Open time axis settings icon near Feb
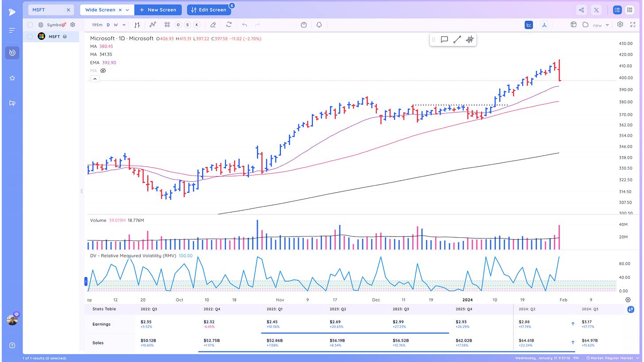644x362 pixels. [x=629, y=300]
